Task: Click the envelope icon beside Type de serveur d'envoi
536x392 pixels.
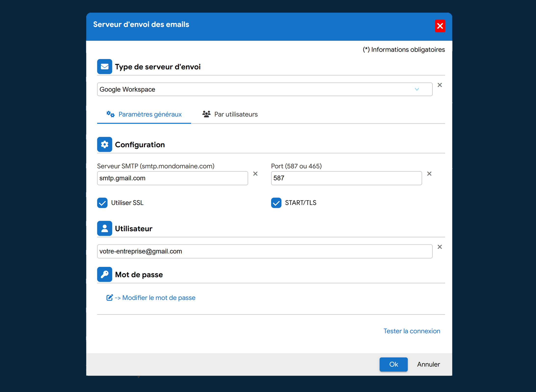Action: coord(104,66)
